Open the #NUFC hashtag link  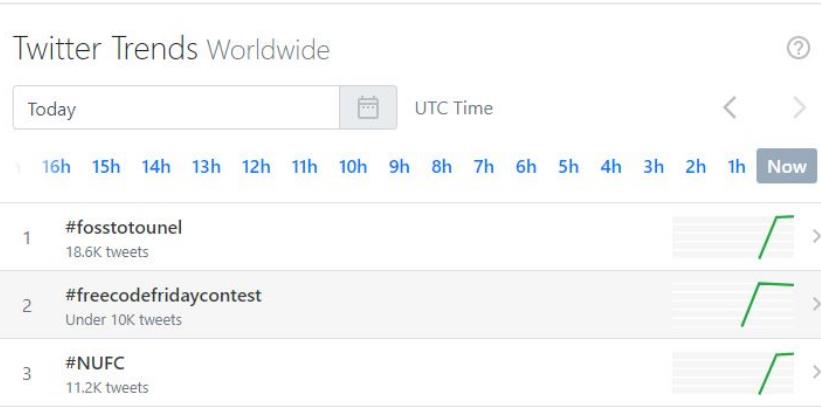tap(95, 363)
